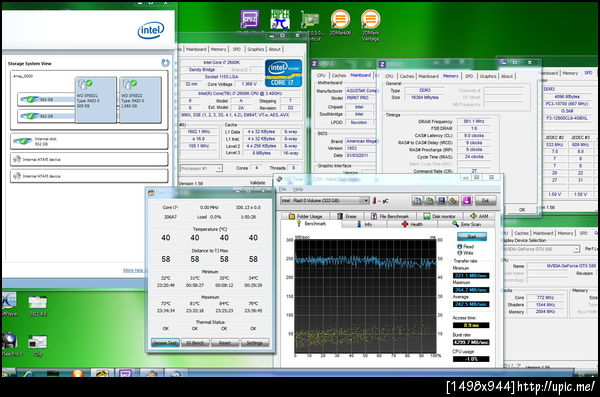Image resolution: width=600 pixels, height=397 pixels.
Task: Select the Internal disk 932 GB entry
Action: tap(89, 141)
